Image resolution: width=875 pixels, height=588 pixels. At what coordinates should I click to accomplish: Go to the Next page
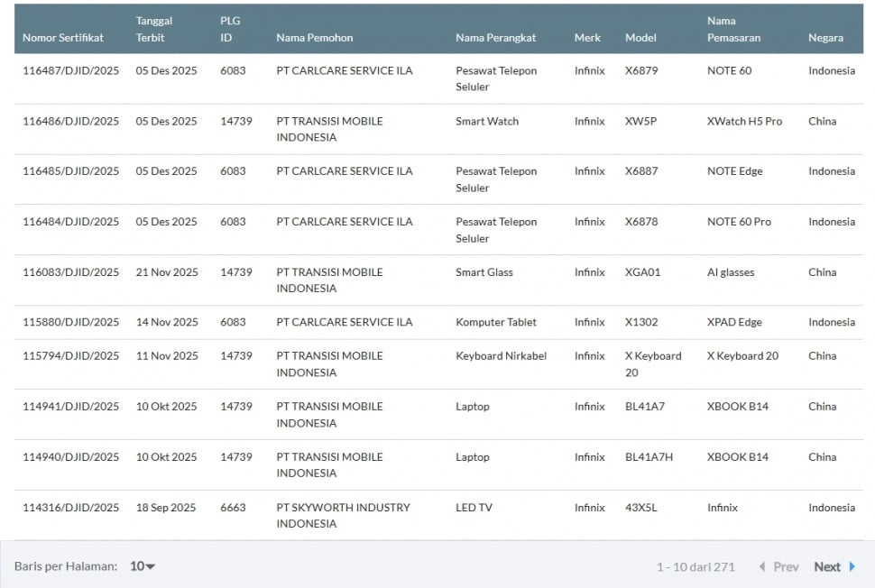827,566
